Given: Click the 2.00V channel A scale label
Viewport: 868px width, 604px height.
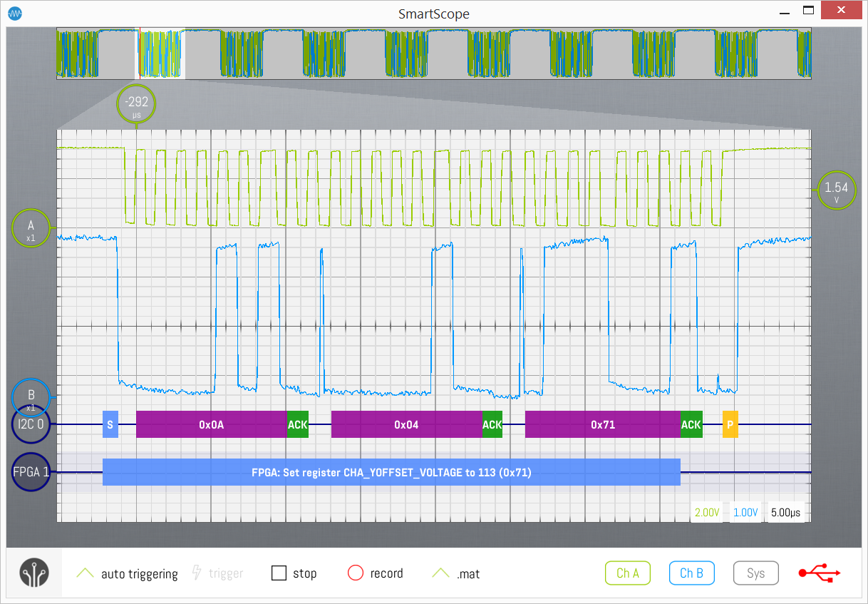Looking at the screenshot, I should click(707, 512).
